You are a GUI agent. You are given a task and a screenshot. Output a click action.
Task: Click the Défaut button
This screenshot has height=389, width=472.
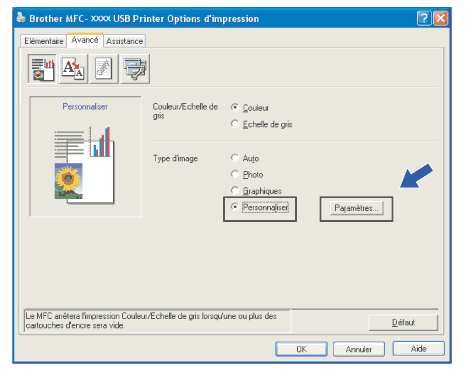click(x=403, y=322)
